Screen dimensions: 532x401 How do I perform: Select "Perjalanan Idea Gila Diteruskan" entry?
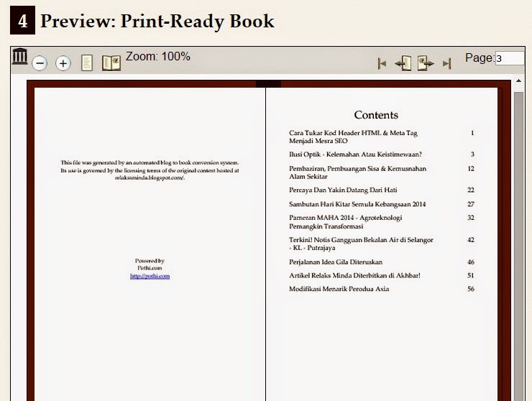coord(336,262)
